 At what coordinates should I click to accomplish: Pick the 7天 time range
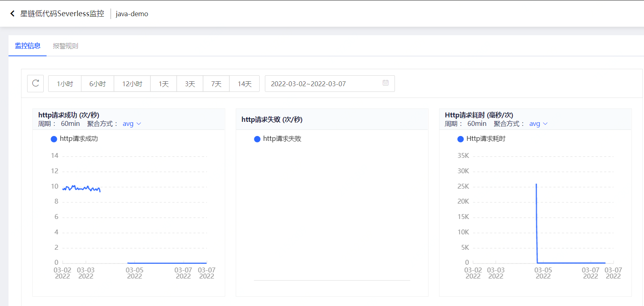point(216,84)
